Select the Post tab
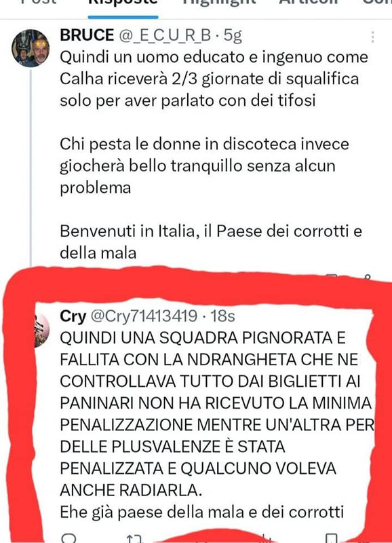 [39, 2]
